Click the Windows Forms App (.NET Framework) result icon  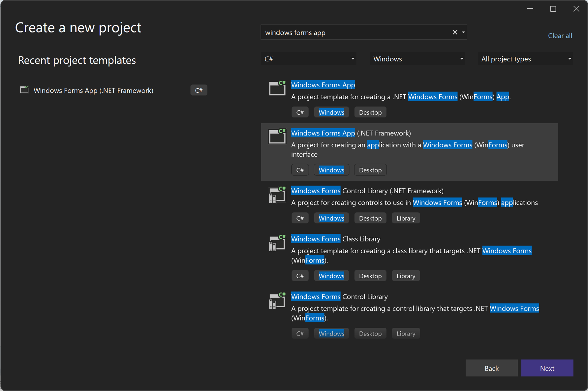point(277,136)
